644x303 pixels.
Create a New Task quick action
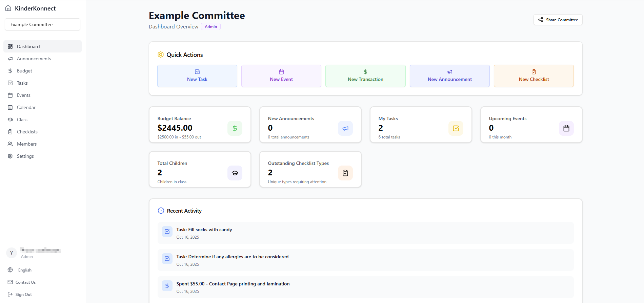[197, 76]
